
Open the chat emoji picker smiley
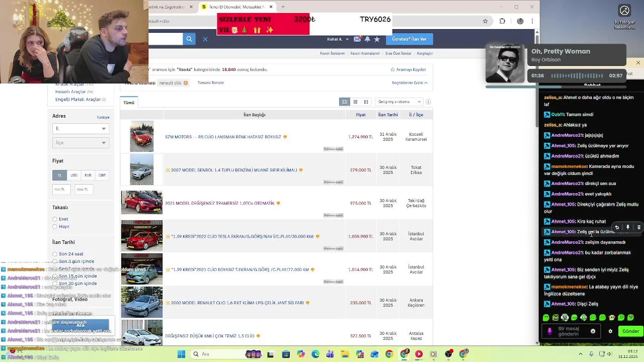pyautogui.click(x=593, y=331)
